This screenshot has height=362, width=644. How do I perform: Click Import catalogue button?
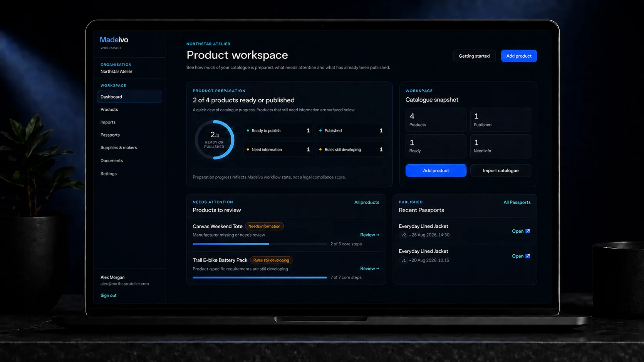pos(501,170)
